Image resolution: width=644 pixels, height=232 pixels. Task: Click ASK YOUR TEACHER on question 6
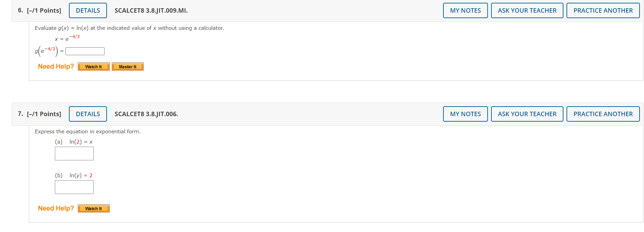(x=527, y=10)
